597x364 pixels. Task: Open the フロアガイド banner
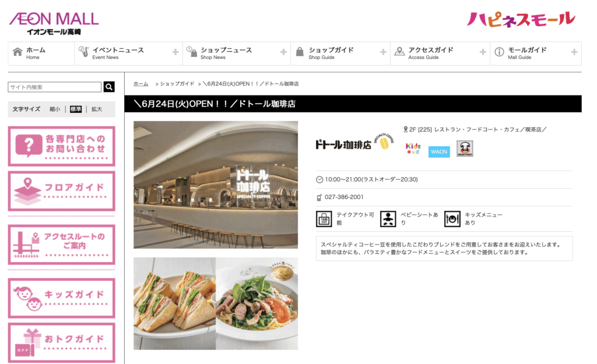62,191
